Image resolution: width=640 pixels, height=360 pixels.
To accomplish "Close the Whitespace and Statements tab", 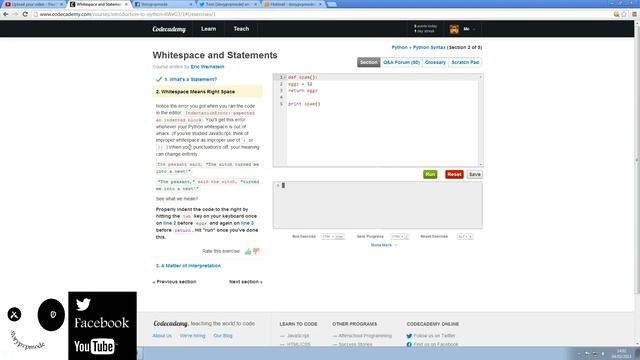I will 126,4.
